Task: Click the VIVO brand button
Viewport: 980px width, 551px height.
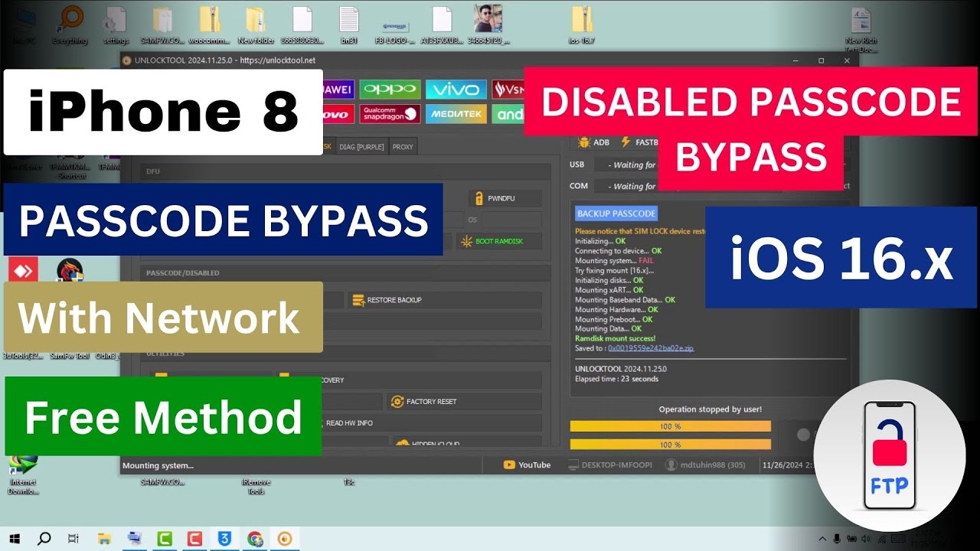Action: click(x=456, y=90)
